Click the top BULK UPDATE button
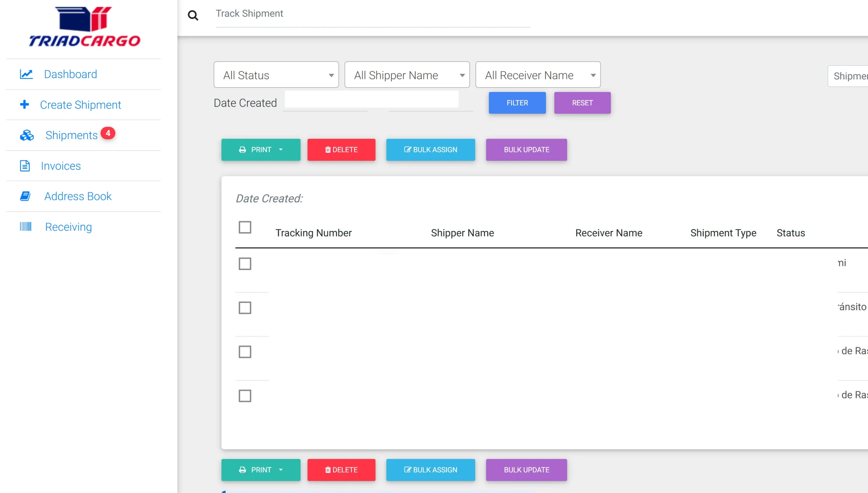Image resolution: width=868 pixels, height=493 pixels. (x=526, y=150)
